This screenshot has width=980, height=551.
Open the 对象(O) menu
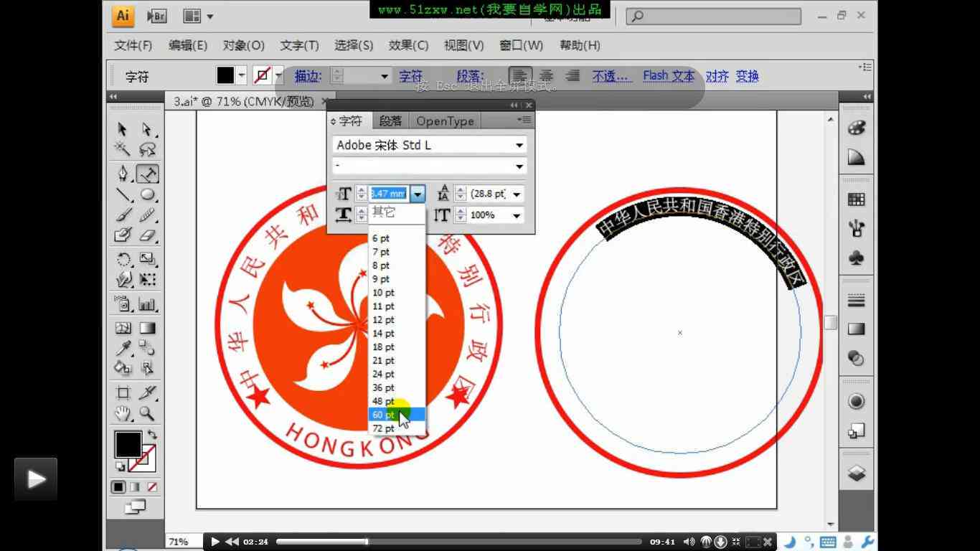(x=244, y=45)
